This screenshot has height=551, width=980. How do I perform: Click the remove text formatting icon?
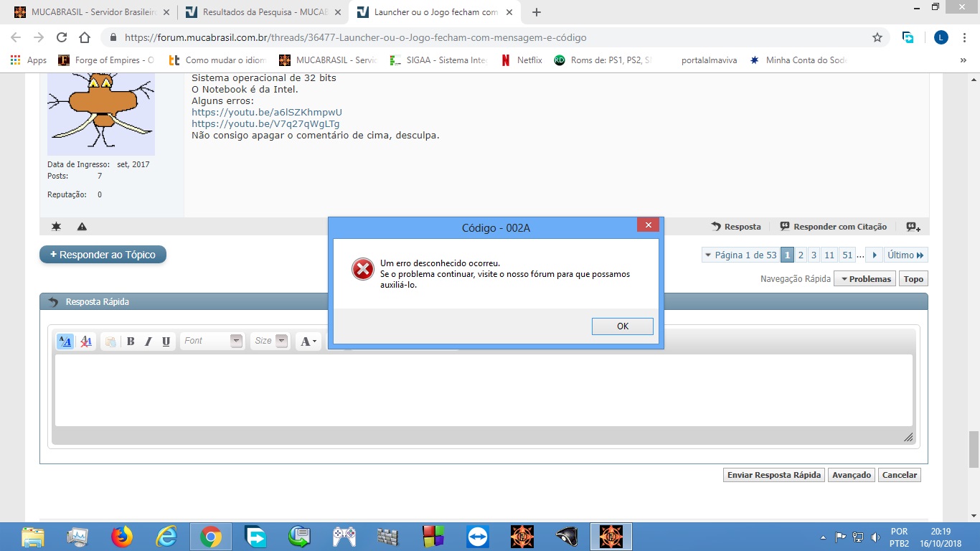click(86, 342)
